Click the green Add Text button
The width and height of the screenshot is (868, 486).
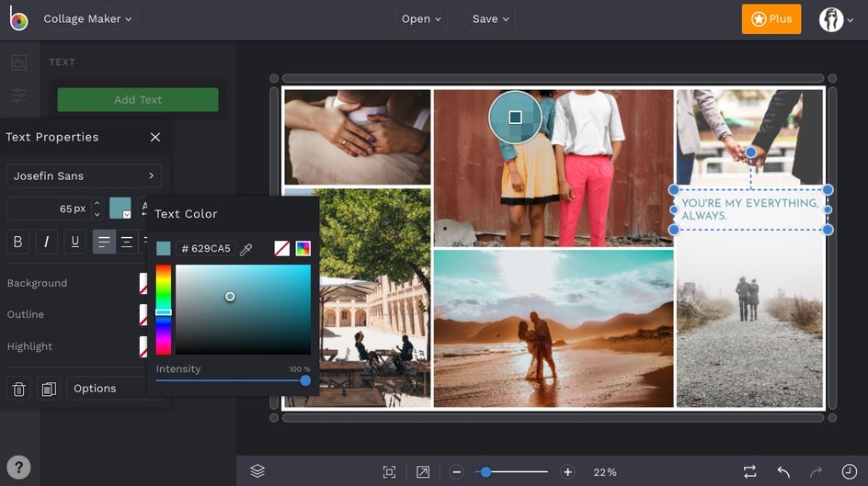138,99
